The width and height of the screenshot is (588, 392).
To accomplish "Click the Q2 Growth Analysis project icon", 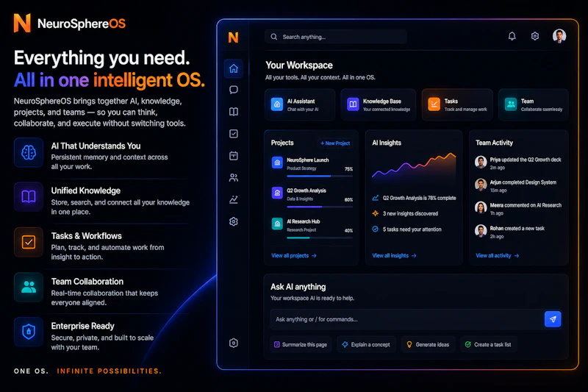I will 277,193.
